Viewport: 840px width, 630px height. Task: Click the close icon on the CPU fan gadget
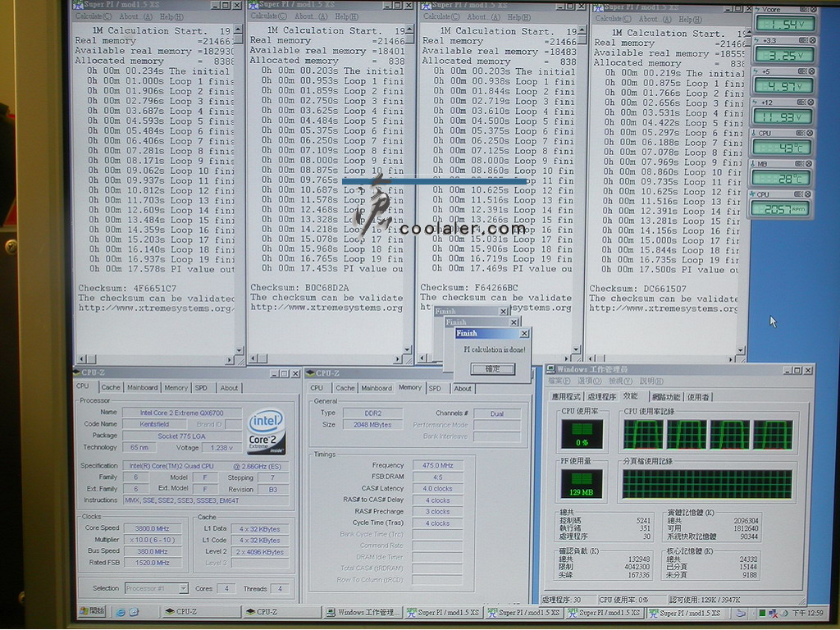[808, 194]
